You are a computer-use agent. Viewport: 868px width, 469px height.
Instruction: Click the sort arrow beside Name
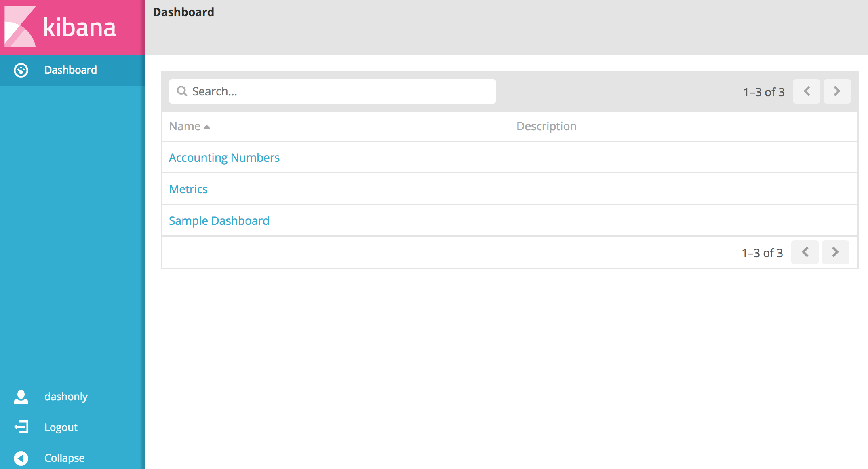click(207, 127)
